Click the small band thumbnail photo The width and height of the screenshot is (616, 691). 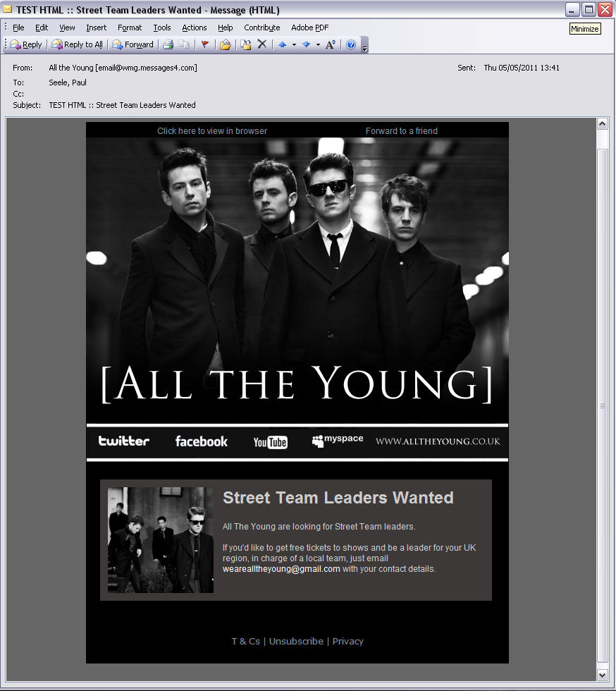click(161, 540)
